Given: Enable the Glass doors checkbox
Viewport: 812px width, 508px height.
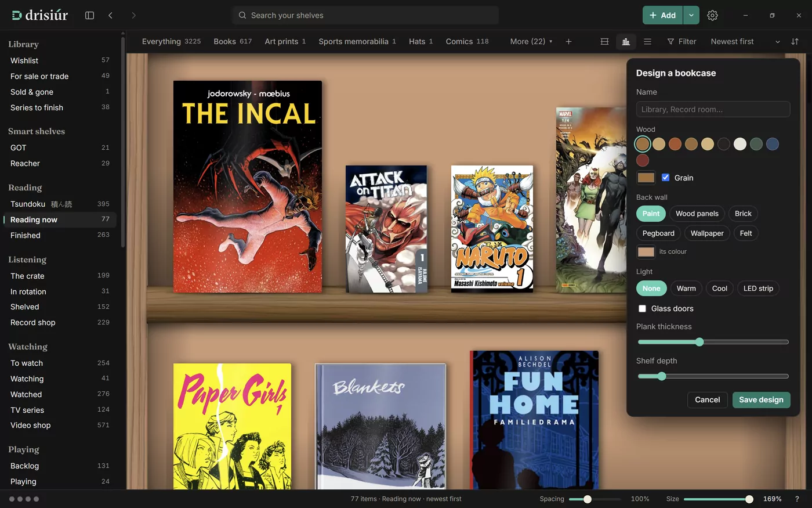Looking at the screenshot, I should tap(642, 309).
